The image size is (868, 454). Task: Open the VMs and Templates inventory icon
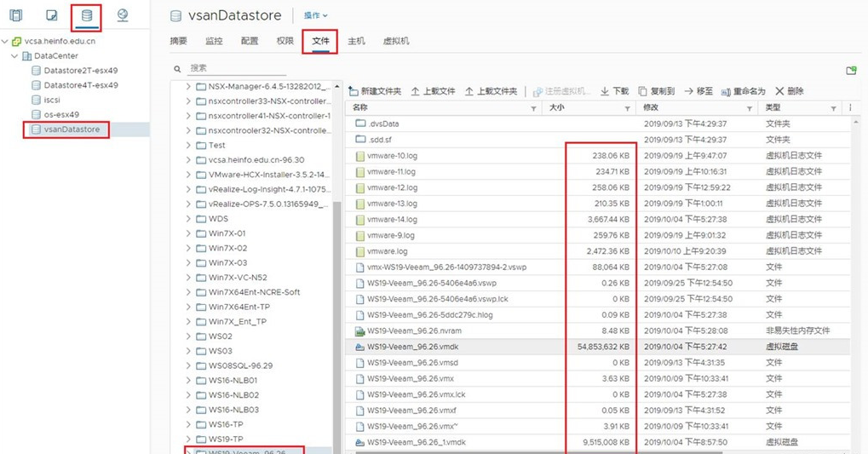(x=51, y=15)
